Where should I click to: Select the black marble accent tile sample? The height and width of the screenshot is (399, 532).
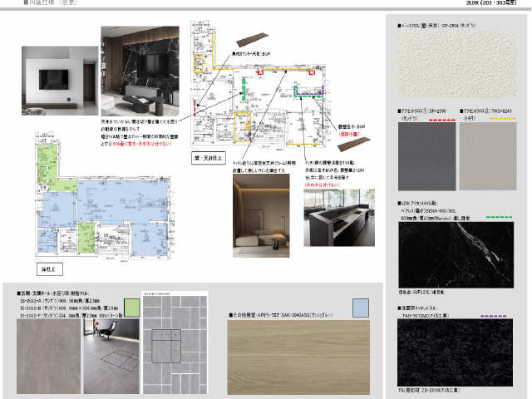click(x=456, y=255)
